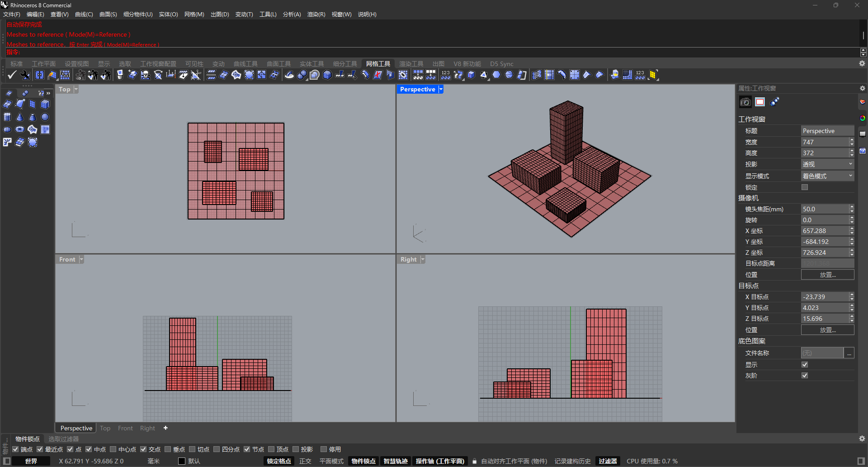This screenshot has width=868, height=467.
Task: Select the mesh box tool in sidebar
Action: pyautogui.click(x=45, y=105)
